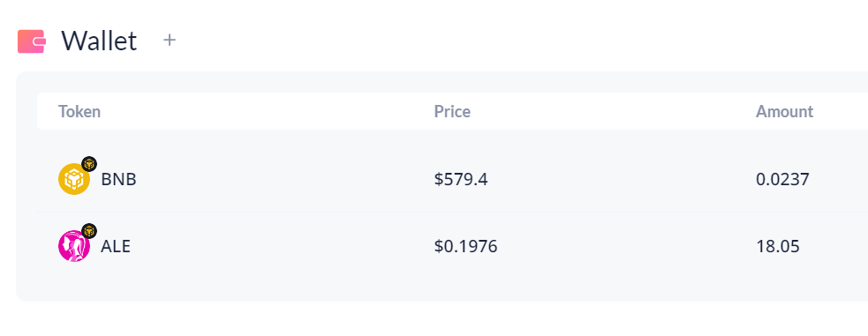Select the ALE price $0.1976
This screenshot has width=868, height=336.
466,246
